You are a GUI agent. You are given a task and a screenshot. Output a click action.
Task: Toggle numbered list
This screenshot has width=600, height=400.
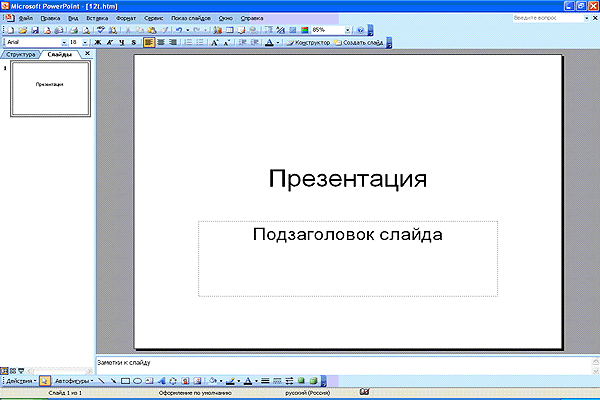188,42
